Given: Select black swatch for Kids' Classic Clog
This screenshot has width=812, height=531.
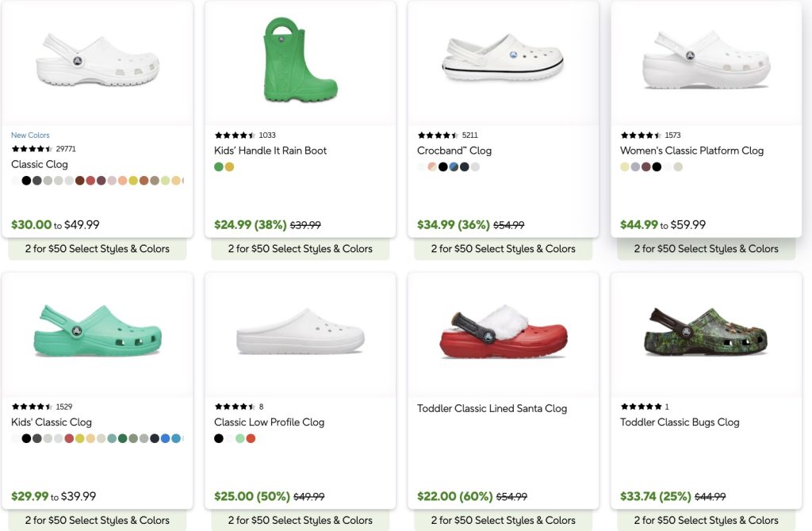Looking at the screenshot, I should pyautogui.click(x=27, y=438).
